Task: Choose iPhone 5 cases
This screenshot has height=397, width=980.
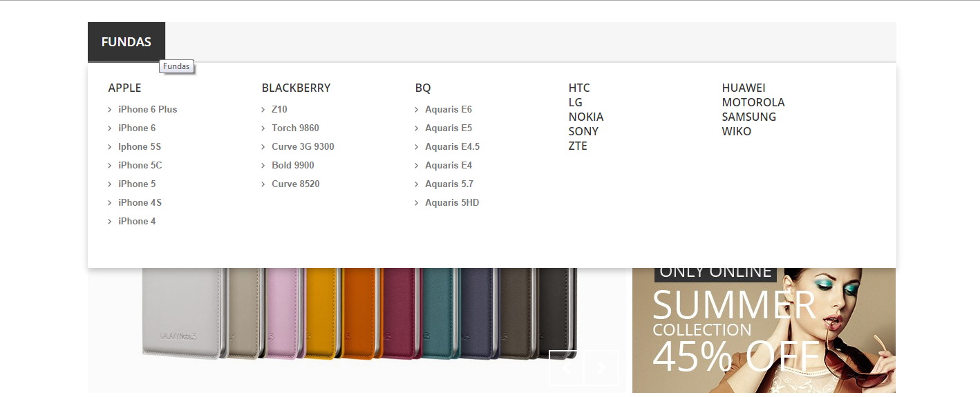Action: pyautogui.click(x=137, y=184)
